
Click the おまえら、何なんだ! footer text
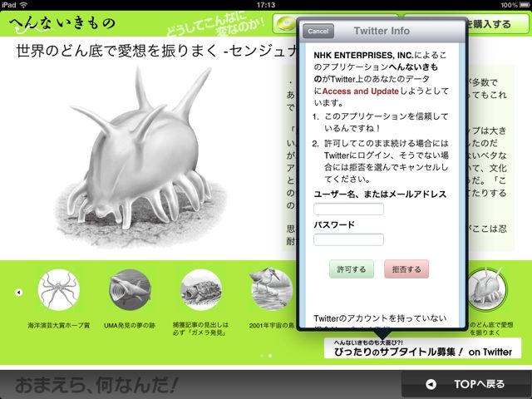point(96,384)
